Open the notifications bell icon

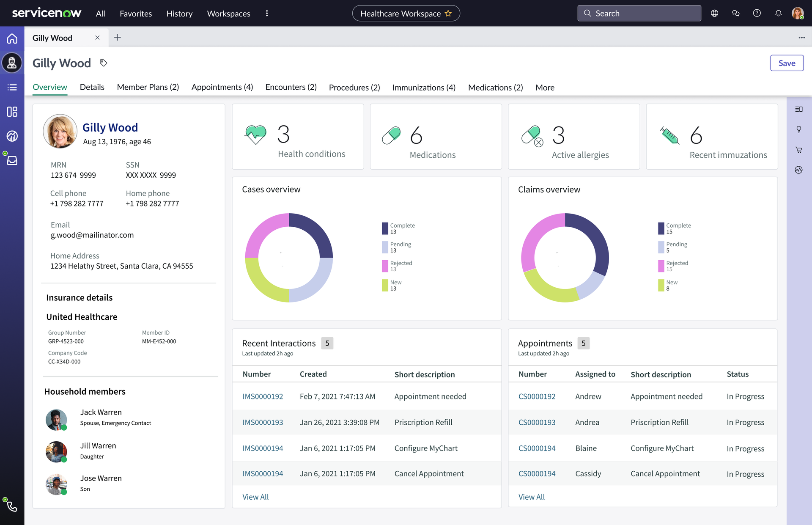(778, 13)
